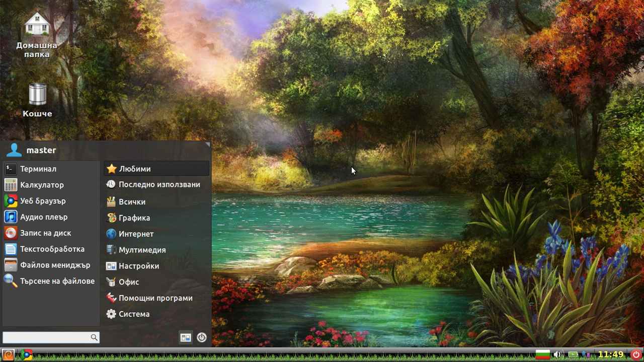Open Запис на диск application
The height and width of the screenshot is (362, 644).
(51, 233)
